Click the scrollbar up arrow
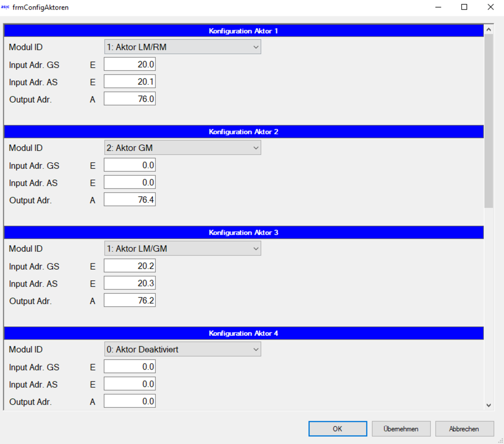This screenshot has height=444, width=504. [488, 30]
